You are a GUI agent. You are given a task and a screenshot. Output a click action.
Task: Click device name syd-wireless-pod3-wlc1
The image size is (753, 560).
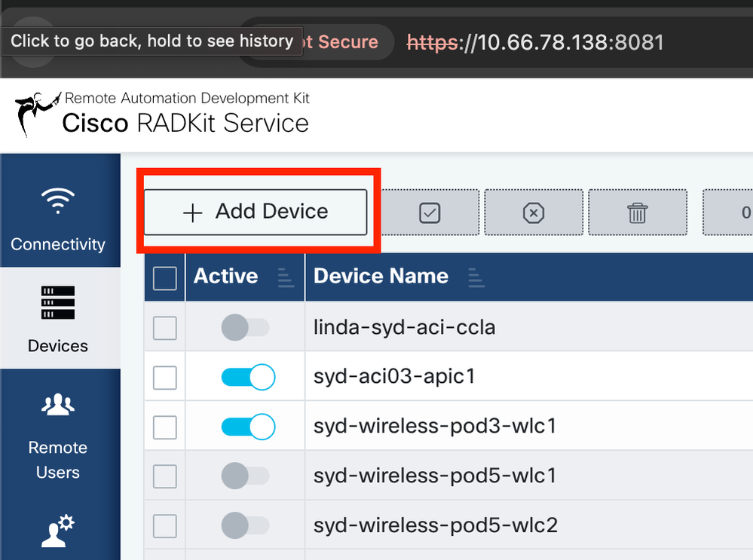(x=435, y=426)
